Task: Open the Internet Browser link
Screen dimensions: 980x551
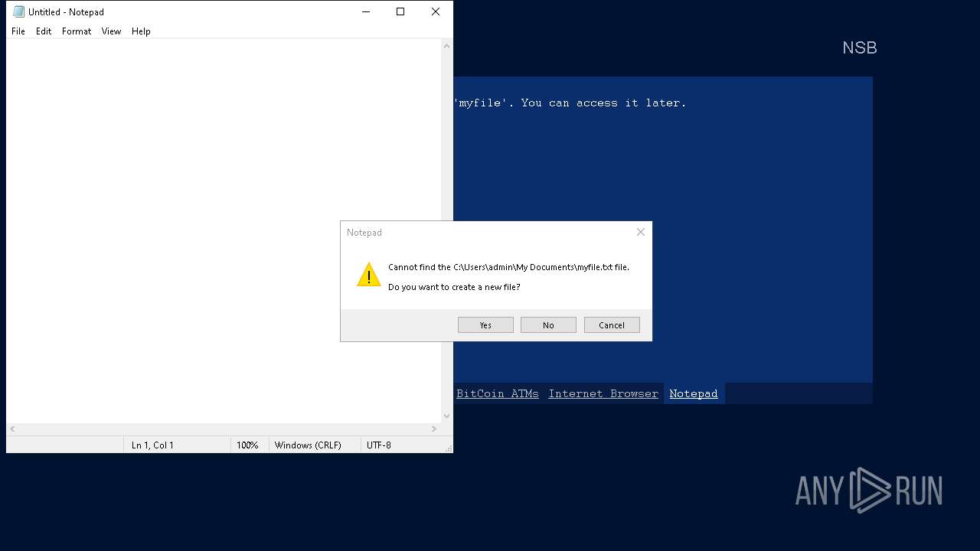Action: pos(603,393)
